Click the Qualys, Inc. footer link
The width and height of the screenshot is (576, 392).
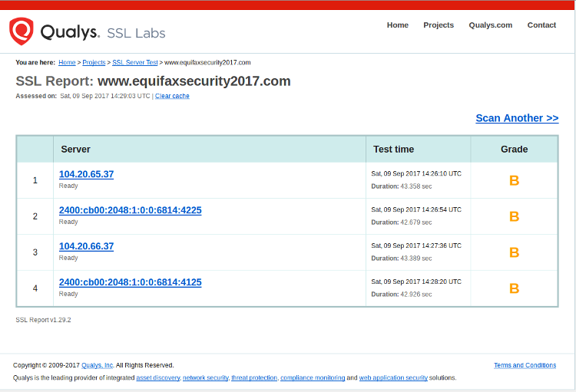98,365
